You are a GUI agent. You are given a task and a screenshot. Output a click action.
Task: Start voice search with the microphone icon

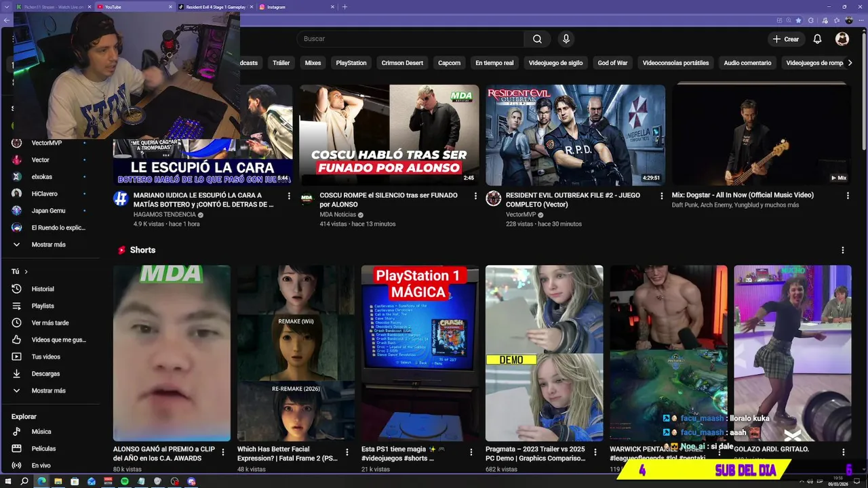click(566, 39)
